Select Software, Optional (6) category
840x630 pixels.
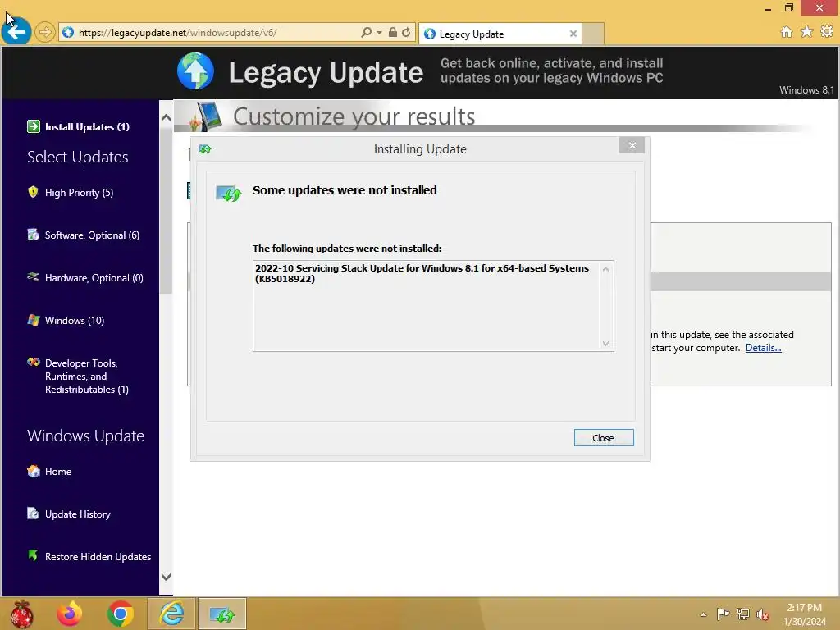(x=92, y=235)
